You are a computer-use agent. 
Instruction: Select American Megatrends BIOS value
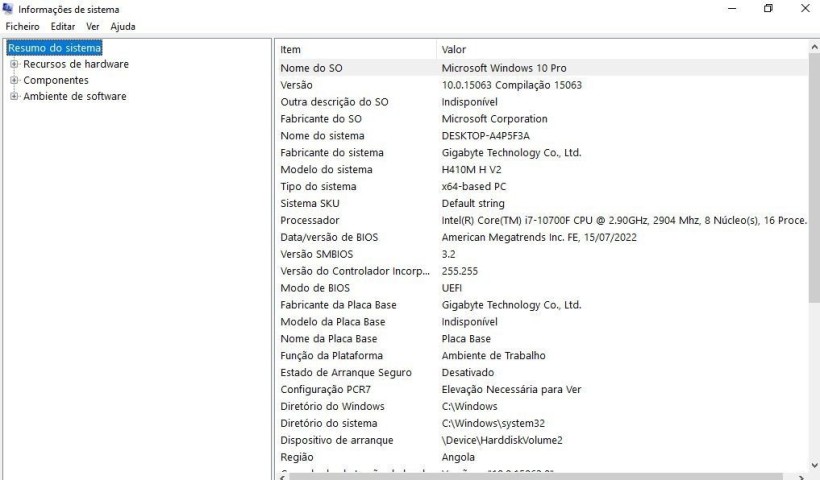click(x=539, y=237)
